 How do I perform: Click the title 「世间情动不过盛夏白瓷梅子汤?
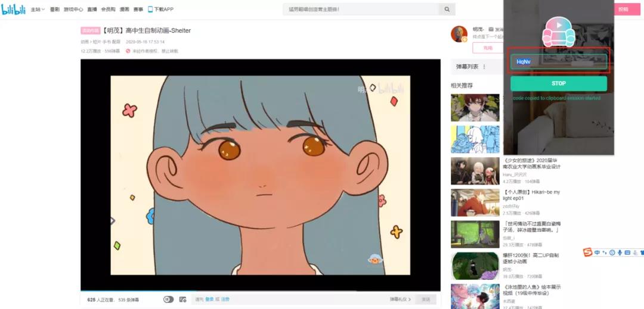[532, 227]
